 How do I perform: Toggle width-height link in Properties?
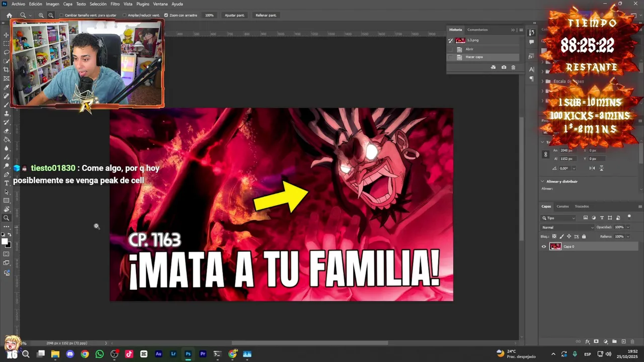[545, 154]
